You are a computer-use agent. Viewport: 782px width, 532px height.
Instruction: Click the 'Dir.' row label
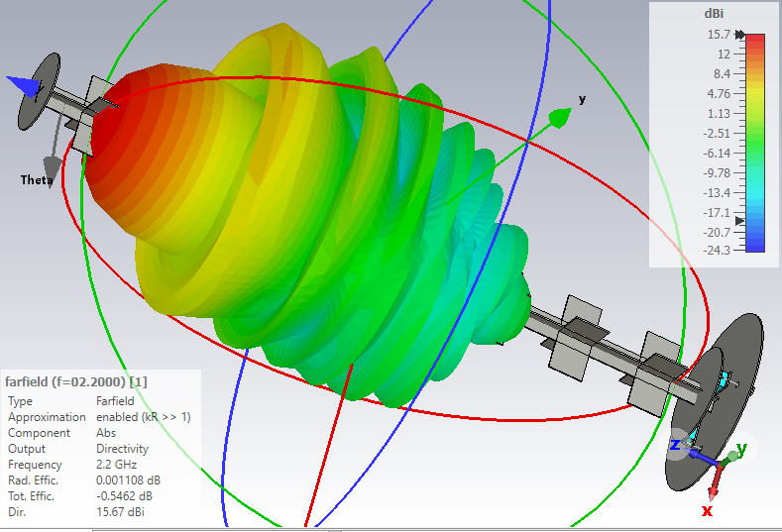17,512
